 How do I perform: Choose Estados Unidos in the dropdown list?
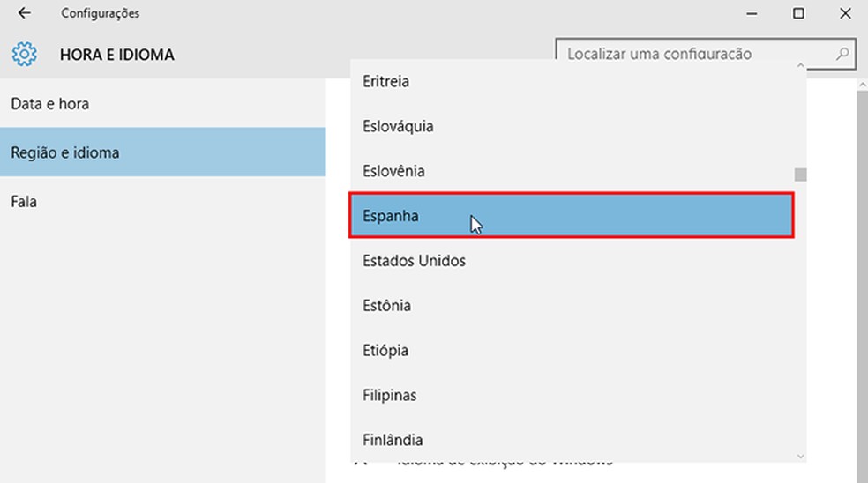[x=415, y=261]
